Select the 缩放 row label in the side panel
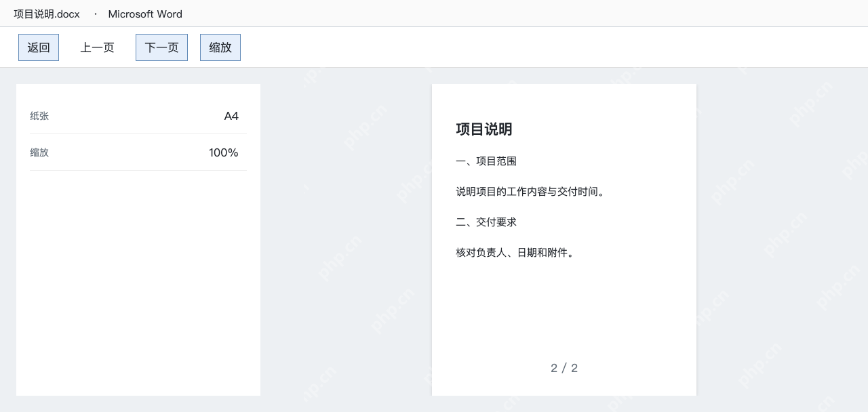868x412 pixels. point(39,152)
